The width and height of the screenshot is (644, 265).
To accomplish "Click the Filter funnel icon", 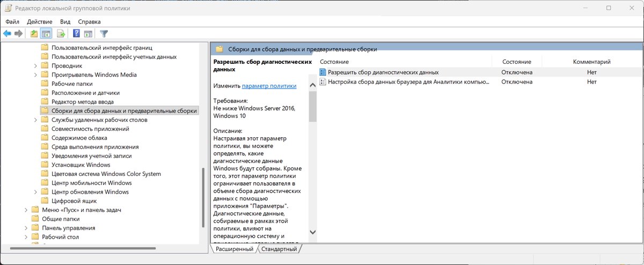I will click(104, 34).
